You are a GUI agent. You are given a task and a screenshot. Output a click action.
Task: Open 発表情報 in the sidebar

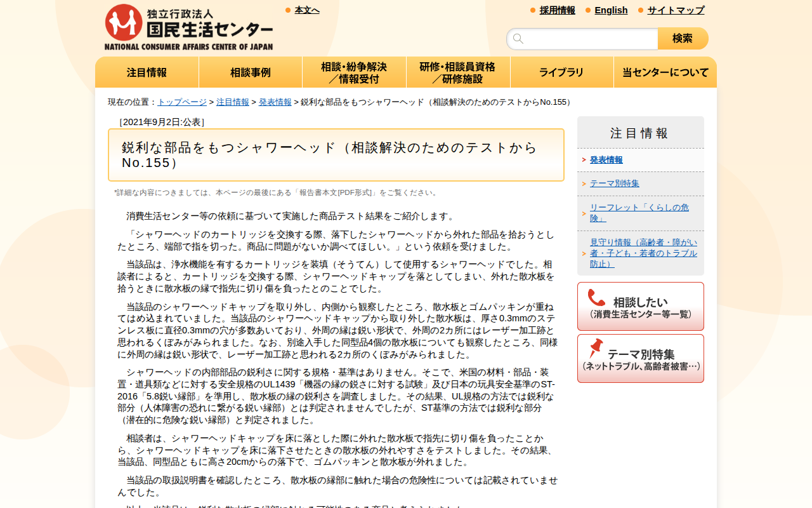pos(606,160)
